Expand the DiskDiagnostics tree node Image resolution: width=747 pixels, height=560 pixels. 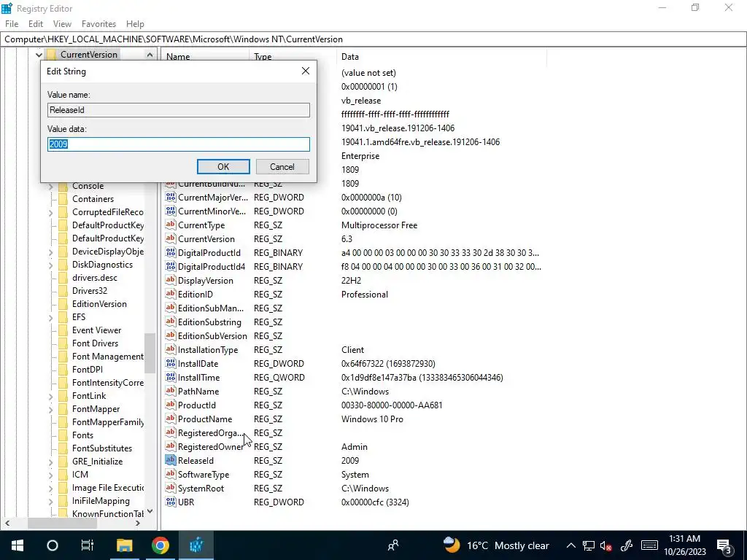51,265
